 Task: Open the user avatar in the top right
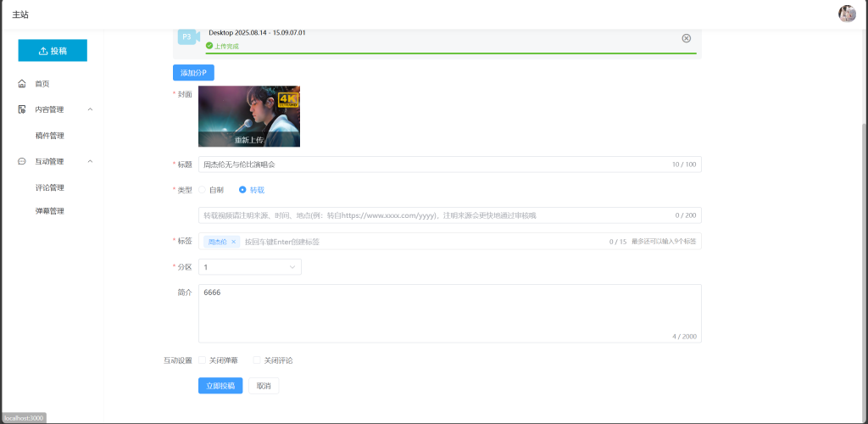(x=847, y=14)
